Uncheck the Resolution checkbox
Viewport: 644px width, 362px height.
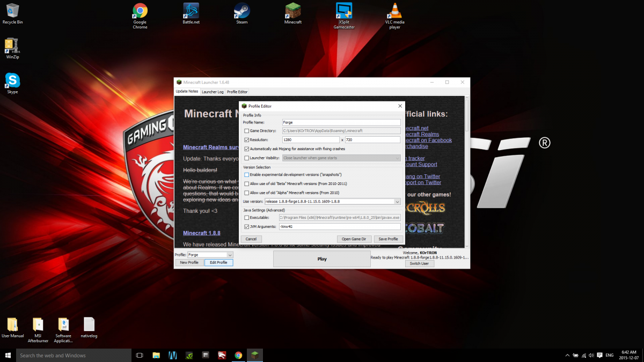246,139
